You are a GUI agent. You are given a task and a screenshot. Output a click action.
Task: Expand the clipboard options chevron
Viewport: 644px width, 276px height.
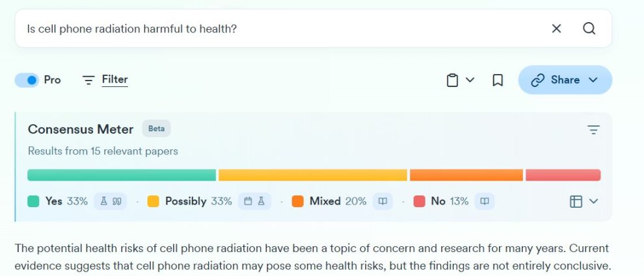tap(470, 80)
